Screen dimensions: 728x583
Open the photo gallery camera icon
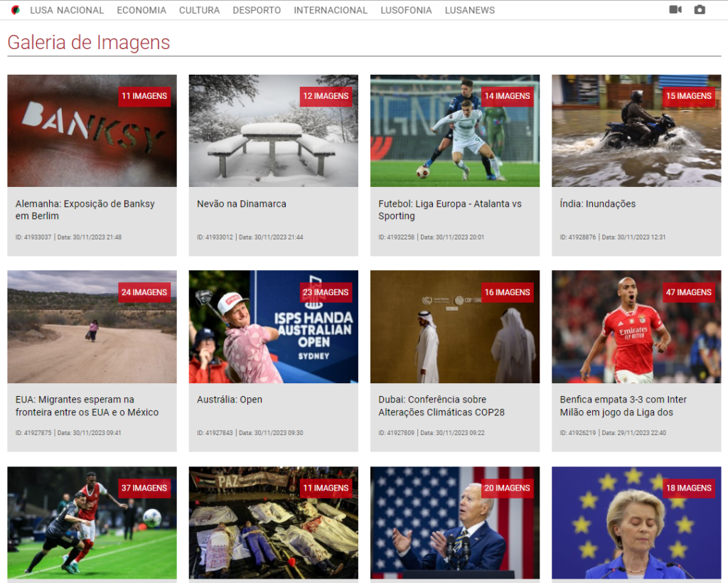(700, 10)
